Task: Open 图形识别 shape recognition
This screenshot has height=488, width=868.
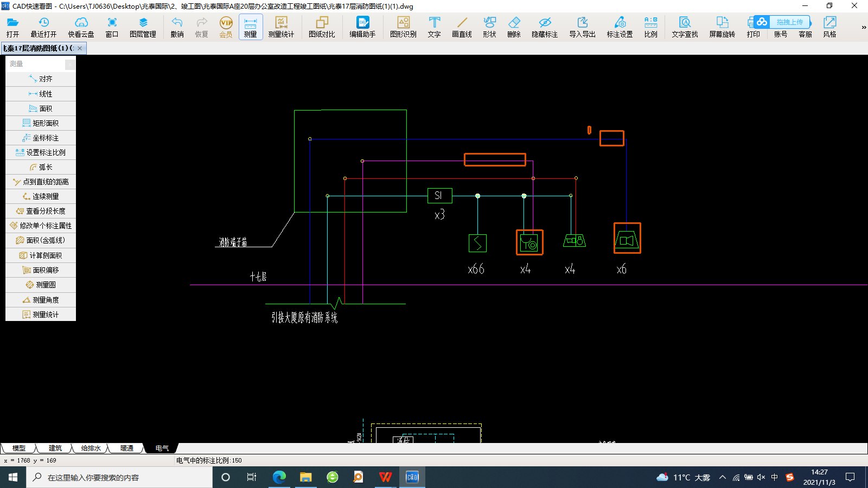Action: (x=403, y=27)
